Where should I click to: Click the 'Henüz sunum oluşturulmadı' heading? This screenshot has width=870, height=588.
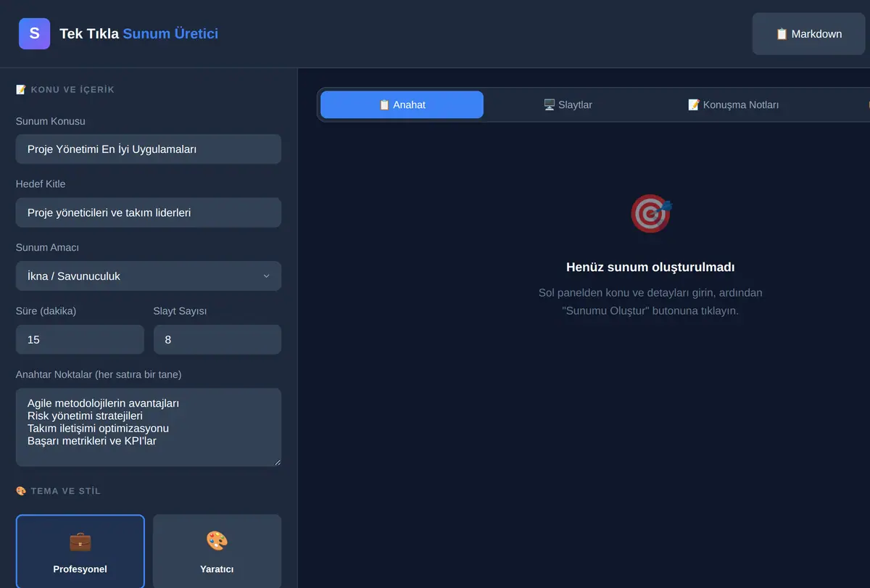click(650, 267)
